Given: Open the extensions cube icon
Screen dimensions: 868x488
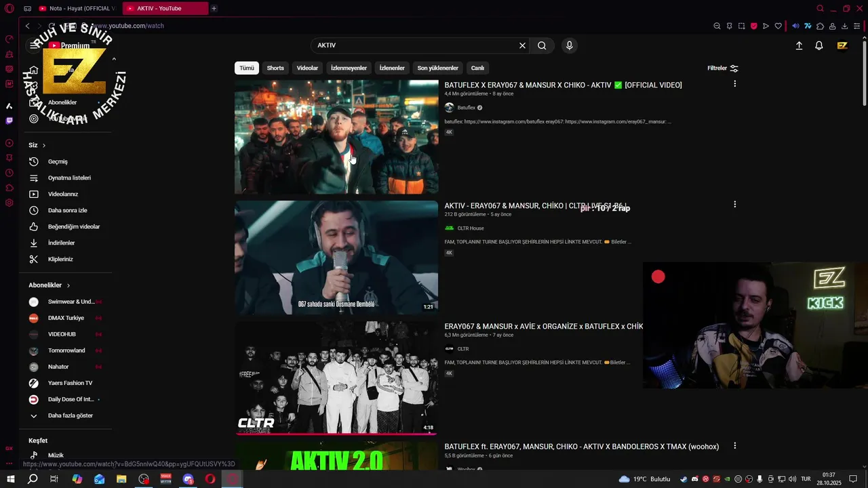Looking at the screenshot, I should coord(820,26).
